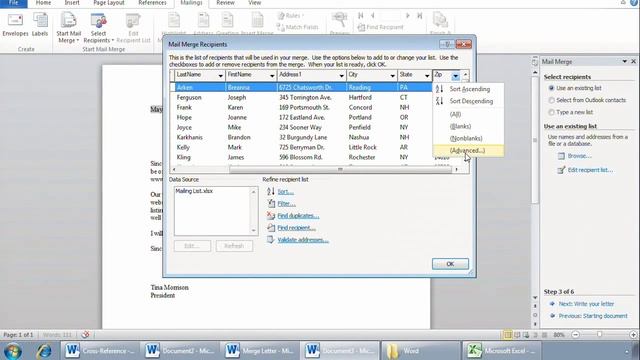Screen dimensions: 640x360
Task: Select Mailing List.xlsx in Data Source box
Action: point(194,191)
